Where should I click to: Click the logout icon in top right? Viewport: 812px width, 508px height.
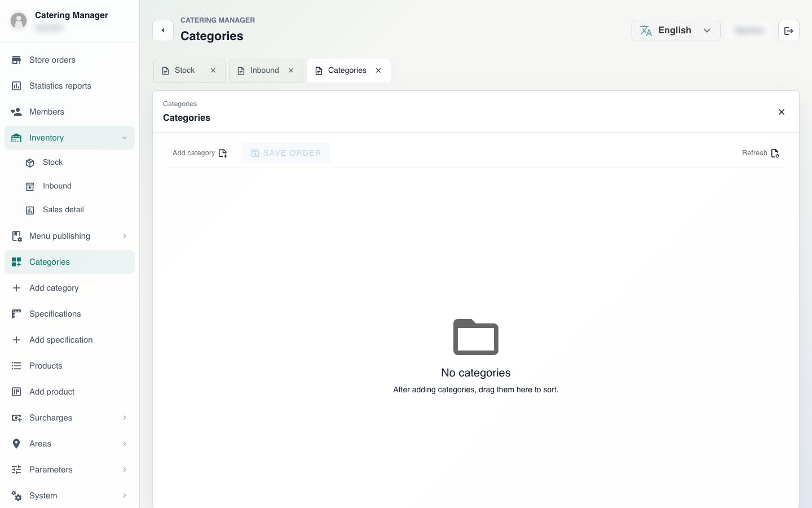pyautogui.click(x=788, y=30)
